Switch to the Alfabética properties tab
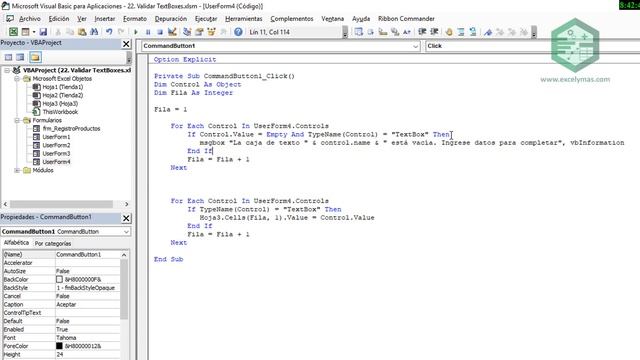Screen dimensions: 640x360 [x=16, y=243]
